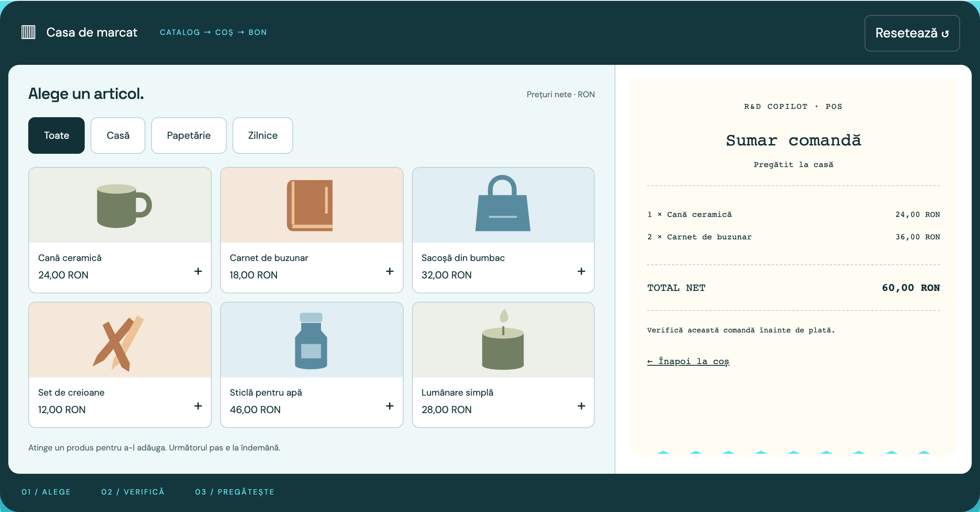Click the TOTAL NET label
The image size is (980, 512).
[676, 288]
